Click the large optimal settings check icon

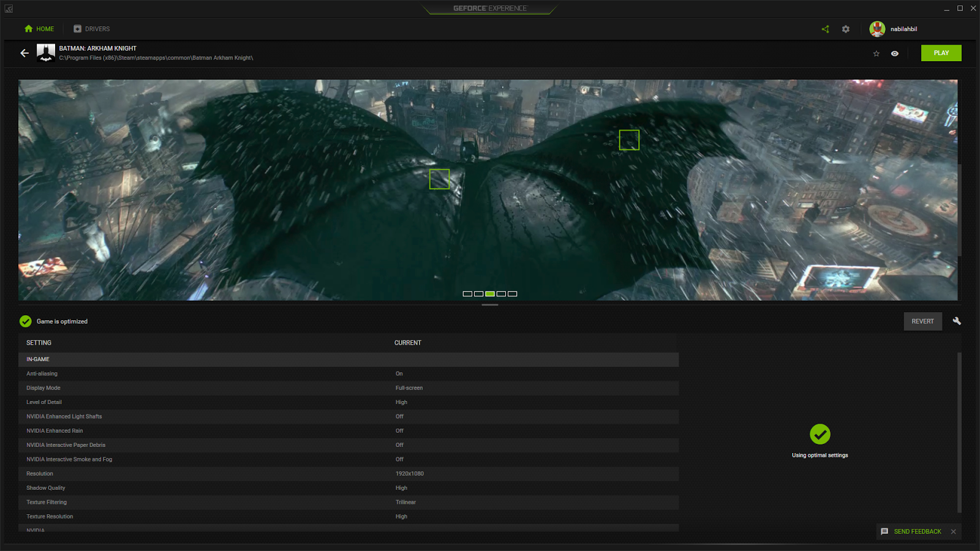820,434
